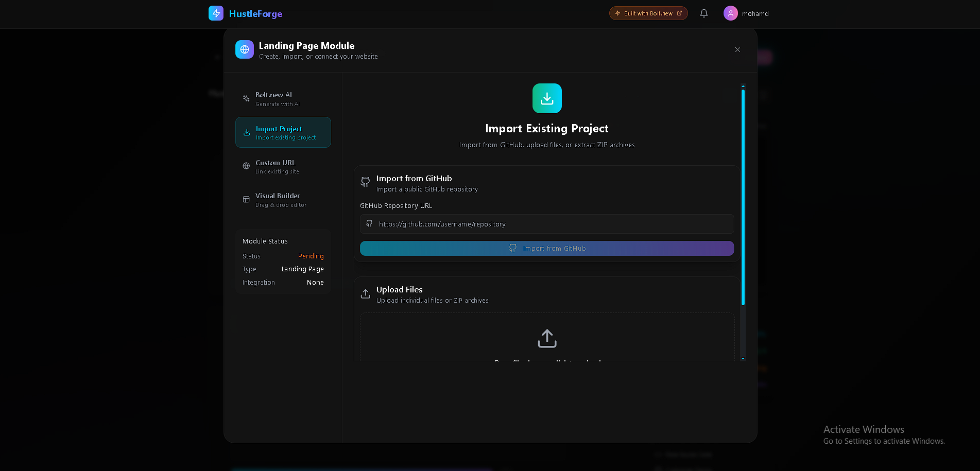
Task: Open the Built with Bolt.new badge
Action: (x=648, y=13)
